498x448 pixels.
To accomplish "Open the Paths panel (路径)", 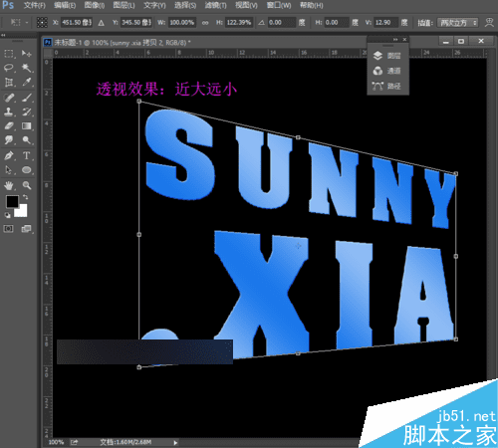I will click(x=387, y=87).
